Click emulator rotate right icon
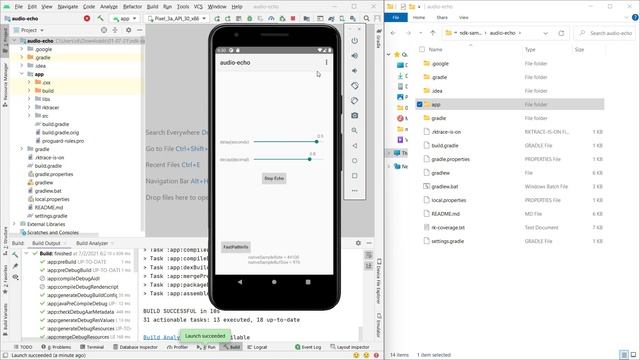This screenshot has height=360, width=640. point(355,101)
